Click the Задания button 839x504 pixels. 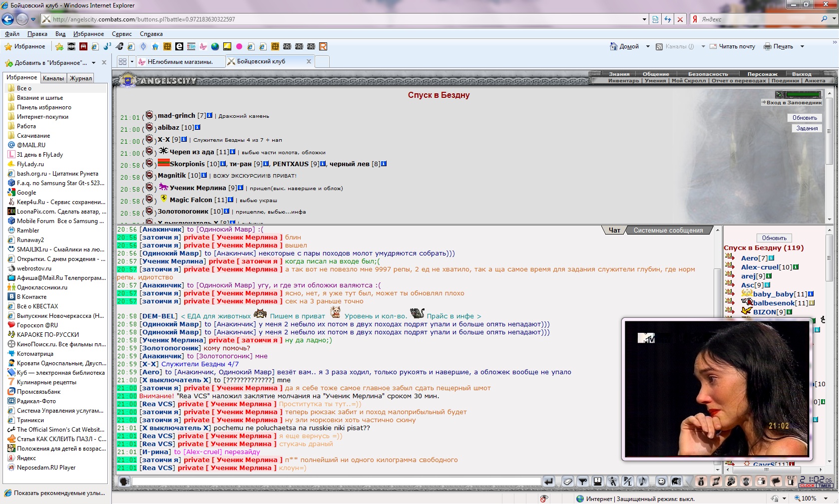pos(807,128)
